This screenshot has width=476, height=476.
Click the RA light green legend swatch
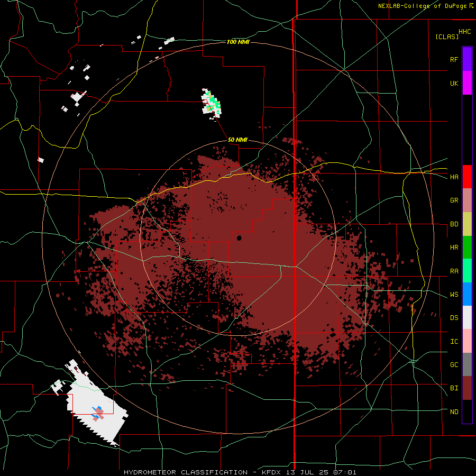(x=467, y=271)
